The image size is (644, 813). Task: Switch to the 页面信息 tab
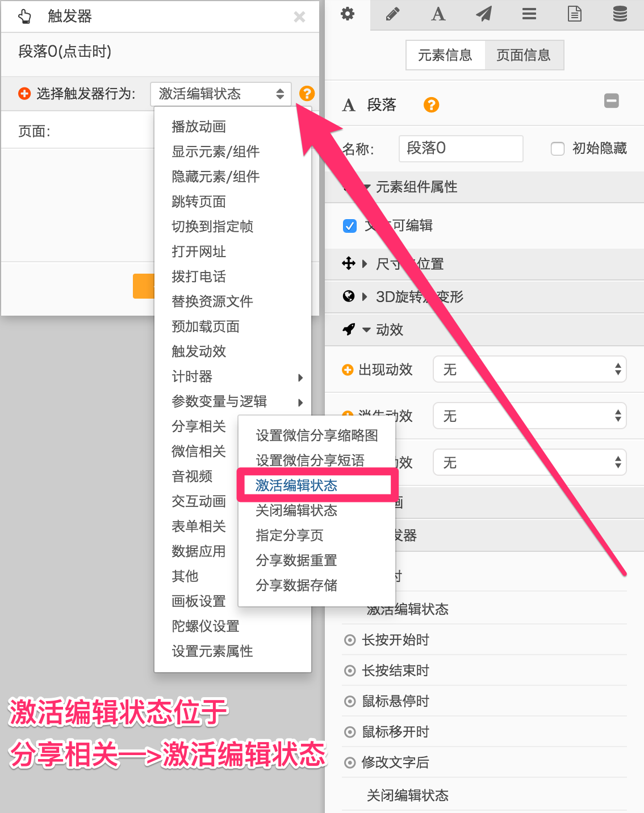pos(524,55)
